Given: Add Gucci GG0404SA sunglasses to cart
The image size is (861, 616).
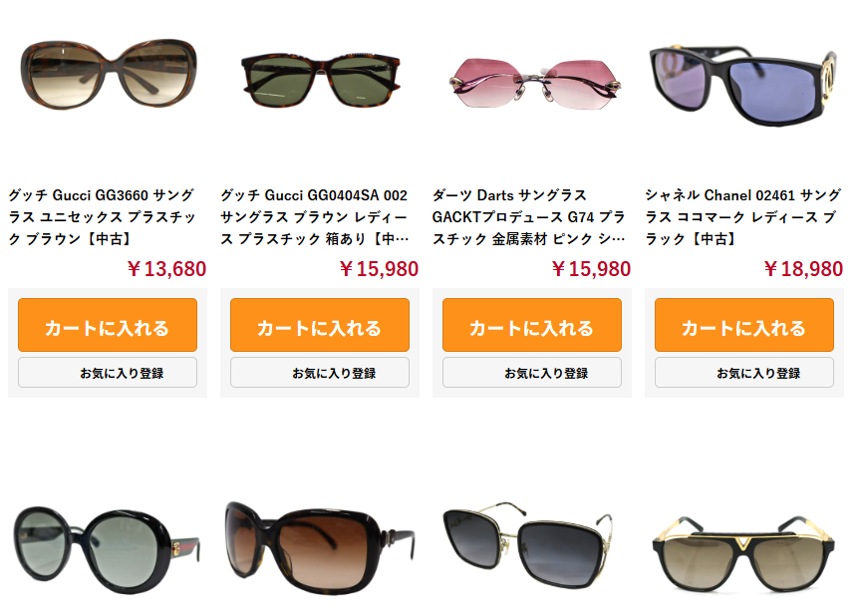Looking at the screenshot, I should pyautogui.click(x=320, y=325).
